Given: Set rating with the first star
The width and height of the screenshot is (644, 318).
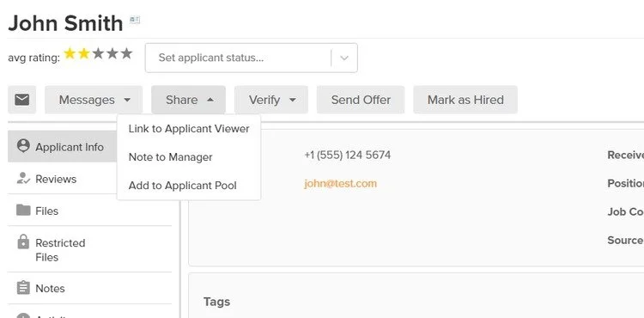Looking at the screenshot, I should 70,53.
